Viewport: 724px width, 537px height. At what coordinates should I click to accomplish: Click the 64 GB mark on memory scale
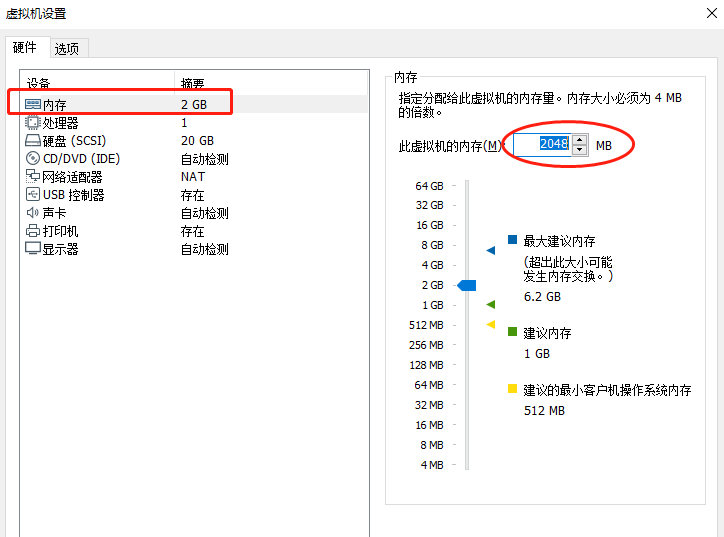pos(429,186)
